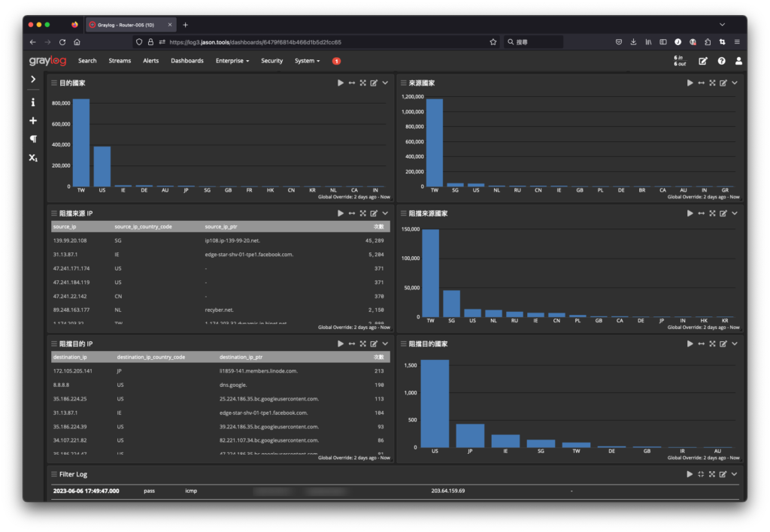Open 目的國家 widget actions chevron
The image size is (770, 532).
click(385, 83)
